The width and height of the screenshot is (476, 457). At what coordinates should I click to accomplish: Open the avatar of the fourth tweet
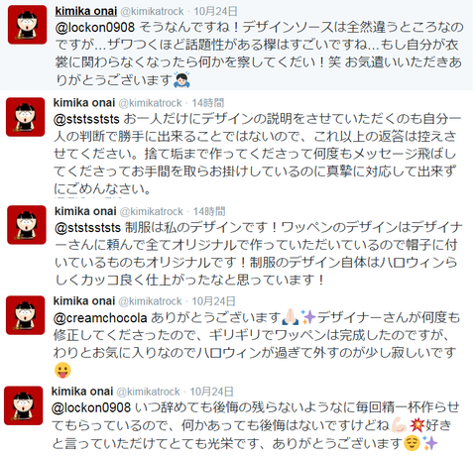click(x=25, y=315)
